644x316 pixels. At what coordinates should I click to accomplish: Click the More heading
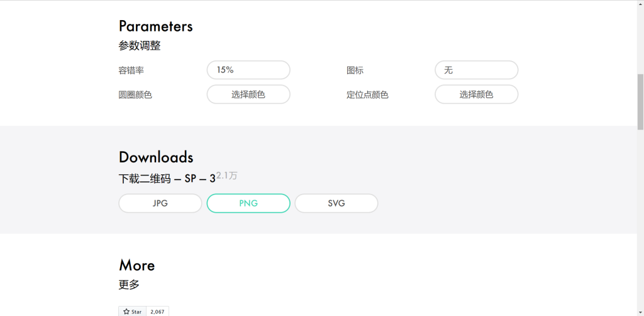tap(136, 265)
